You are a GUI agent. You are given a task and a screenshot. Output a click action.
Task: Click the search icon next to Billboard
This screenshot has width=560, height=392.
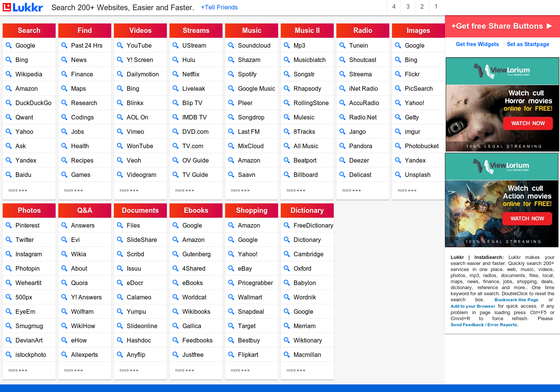click(x=287, y=175)
